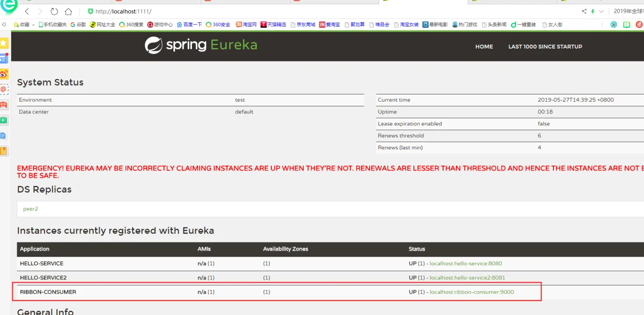Open the localhost:ribbon-consumer:9000 instance link

pyautogui.click(x=472, y=292)
